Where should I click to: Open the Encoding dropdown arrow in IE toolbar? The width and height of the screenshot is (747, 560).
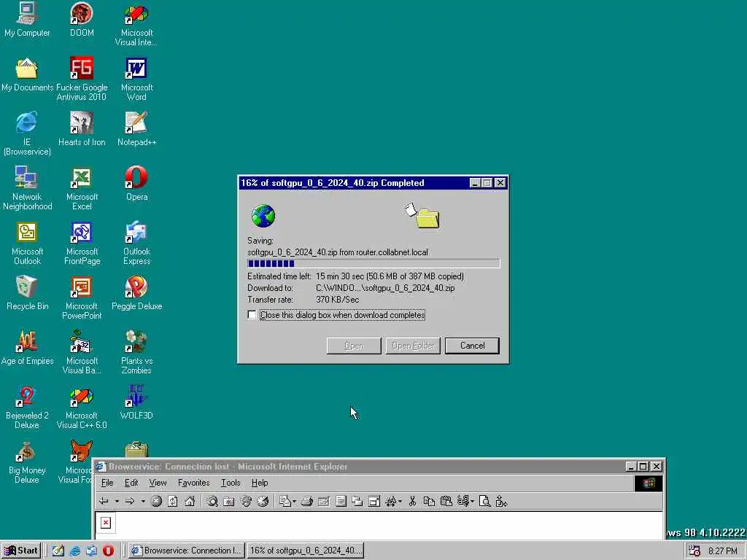tap(472, 501)
